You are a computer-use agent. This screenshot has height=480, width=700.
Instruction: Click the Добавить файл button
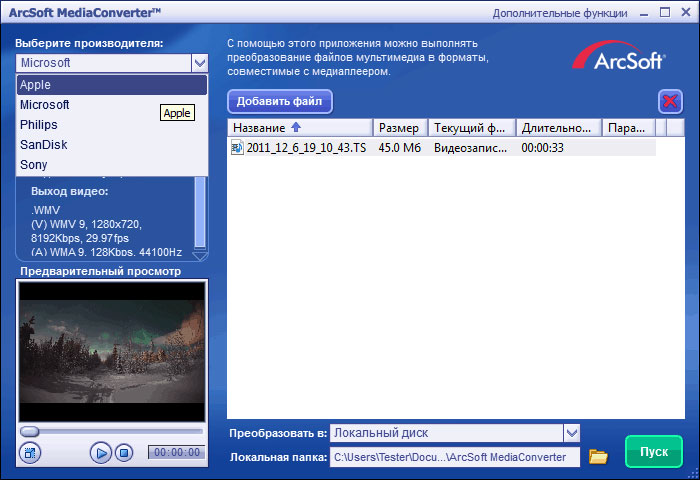(280, 101)
